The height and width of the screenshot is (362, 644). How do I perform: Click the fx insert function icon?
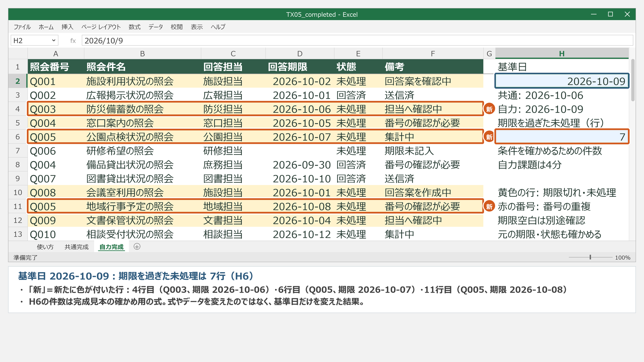click(73, 41)
